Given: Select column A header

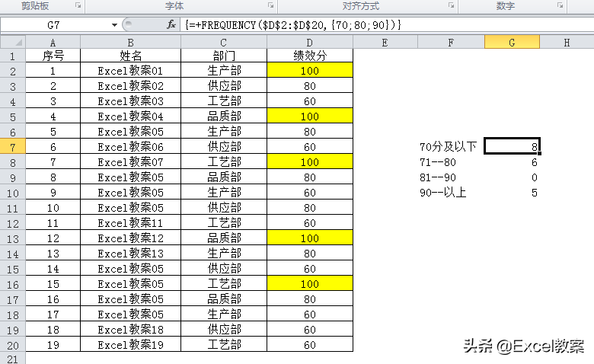Looking at the screenshot, I should 53,42.
